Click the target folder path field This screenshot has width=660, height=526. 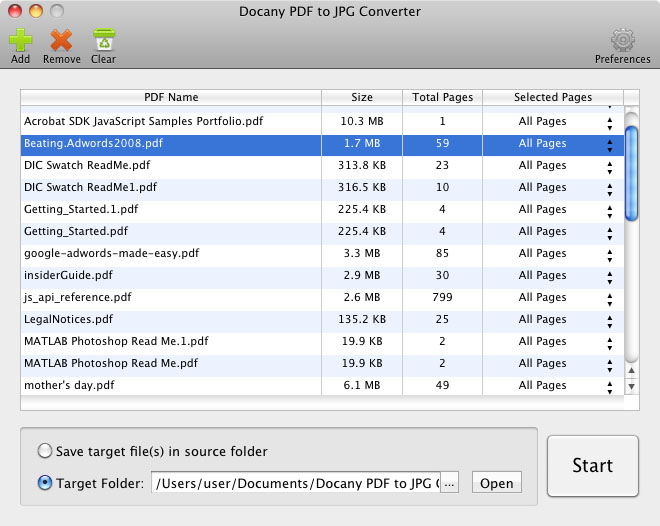(x=294, y=483)
